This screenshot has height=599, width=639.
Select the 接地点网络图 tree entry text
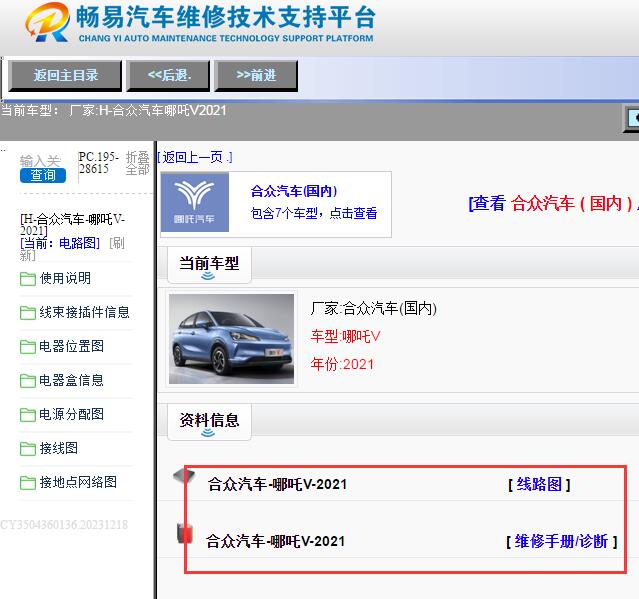(x=78, y=482)
